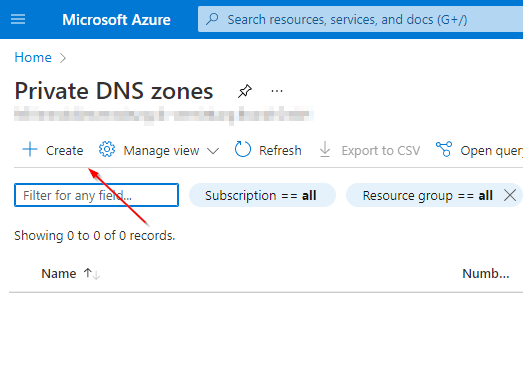Click the query graph icon
This screenshot has width=523, height=377.
coord(444,149)
